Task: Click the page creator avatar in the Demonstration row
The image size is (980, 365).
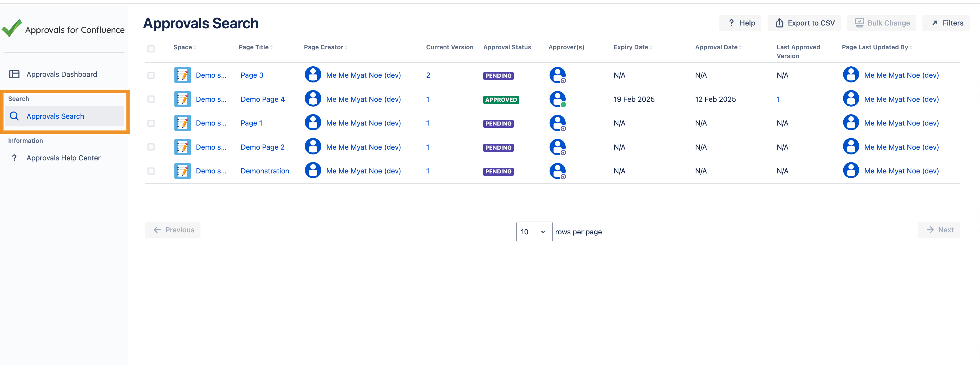Action: (313, 171)
